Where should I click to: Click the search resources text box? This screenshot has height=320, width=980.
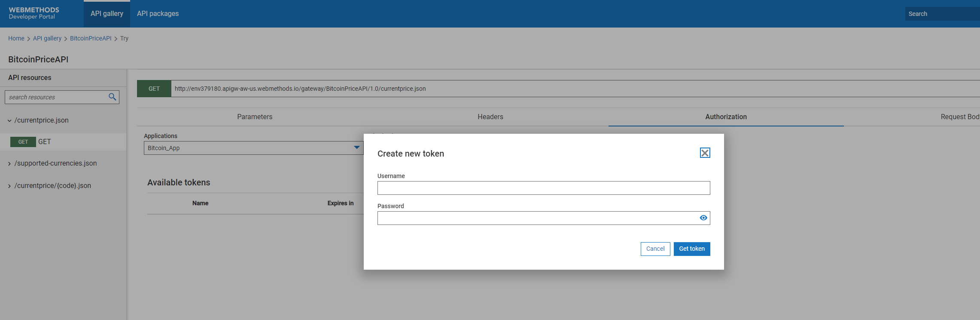pyautogui.click(x=56, y=97)
